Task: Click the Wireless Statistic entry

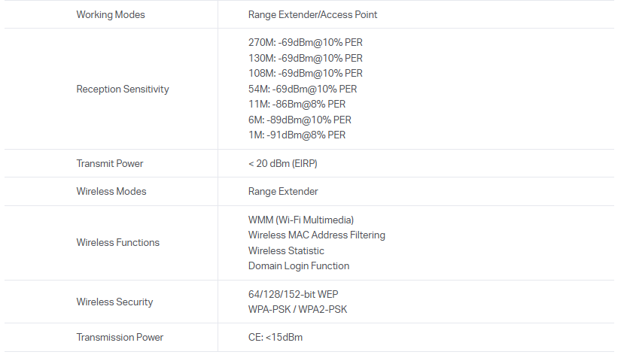Action: tap(286, 251)
